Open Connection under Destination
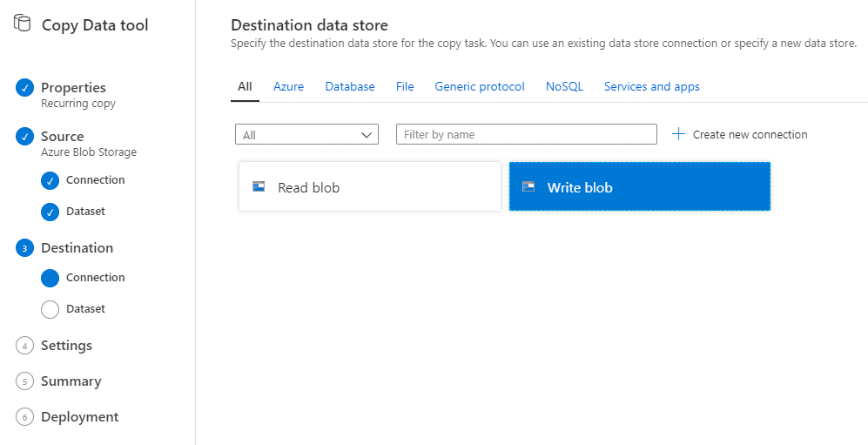The height and width of the screenshot is (445, 868). point(95,277)
